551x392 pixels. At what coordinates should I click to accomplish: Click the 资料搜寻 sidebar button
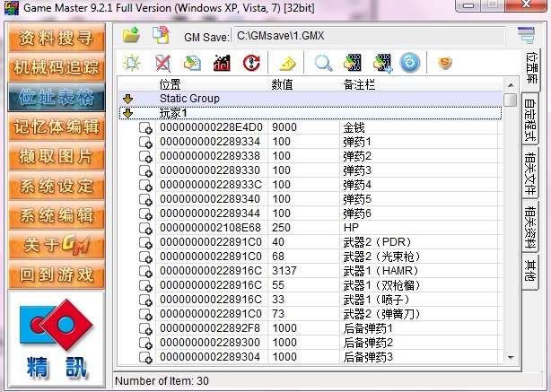pos(56,39)
